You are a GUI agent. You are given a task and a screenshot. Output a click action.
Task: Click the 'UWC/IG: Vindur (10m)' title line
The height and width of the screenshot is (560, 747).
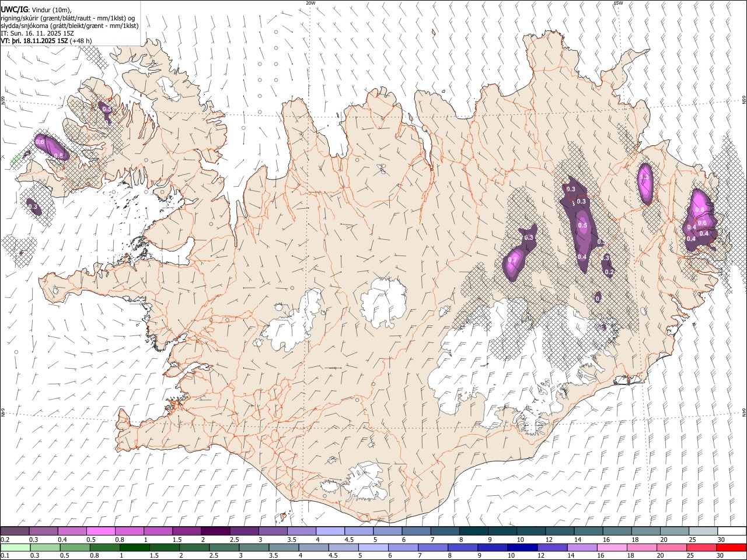point(36,10)
